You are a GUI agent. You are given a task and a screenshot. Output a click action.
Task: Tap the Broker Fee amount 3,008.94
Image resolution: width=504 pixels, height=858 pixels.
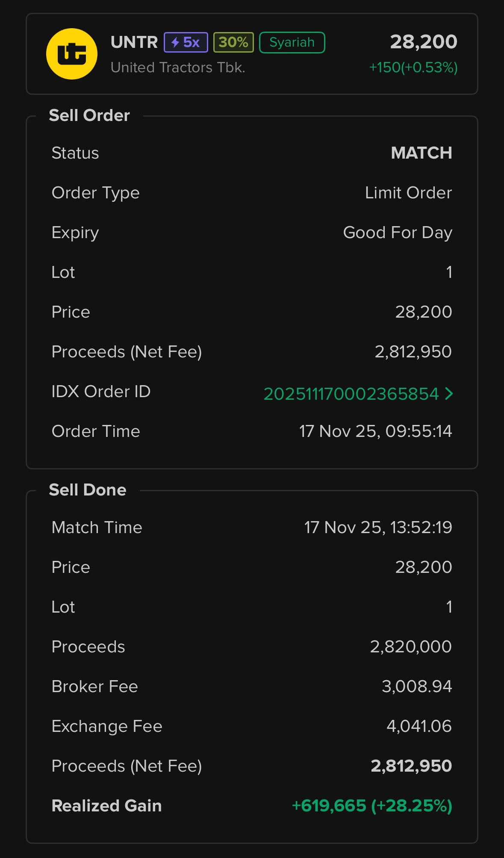(417, 687)
